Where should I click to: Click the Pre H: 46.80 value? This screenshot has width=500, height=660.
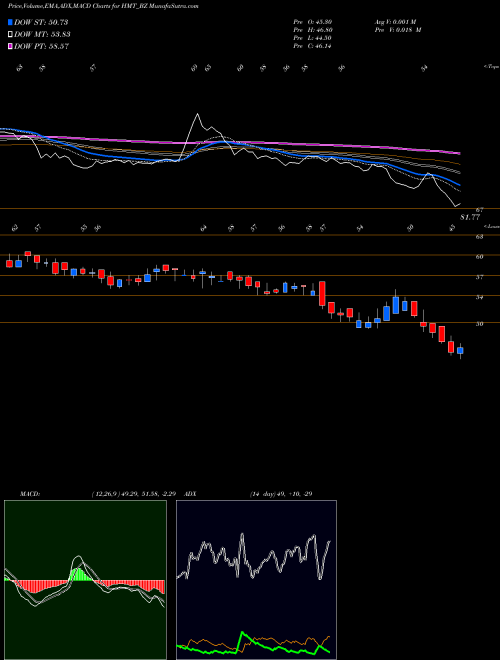point(314,30)
